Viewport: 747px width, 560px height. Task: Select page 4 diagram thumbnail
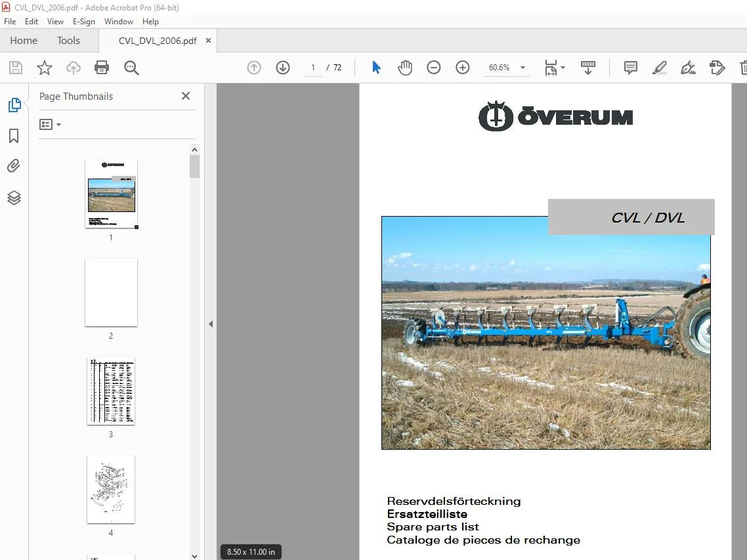(x=111, y=490)
